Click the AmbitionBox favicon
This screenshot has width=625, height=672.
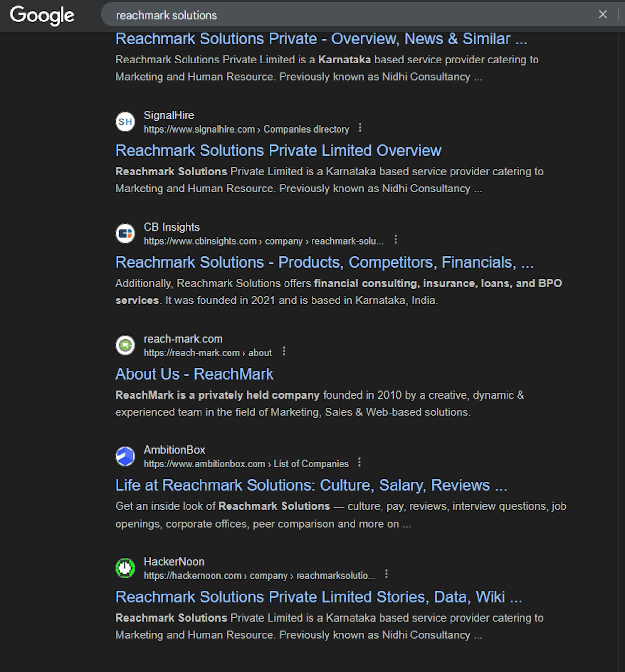(x=125, y=456)
